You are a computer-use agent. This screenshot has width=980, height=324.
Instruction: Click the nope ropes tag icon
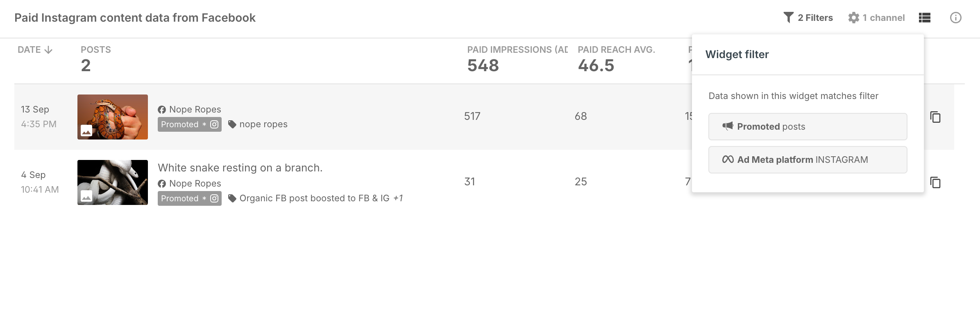232,124
